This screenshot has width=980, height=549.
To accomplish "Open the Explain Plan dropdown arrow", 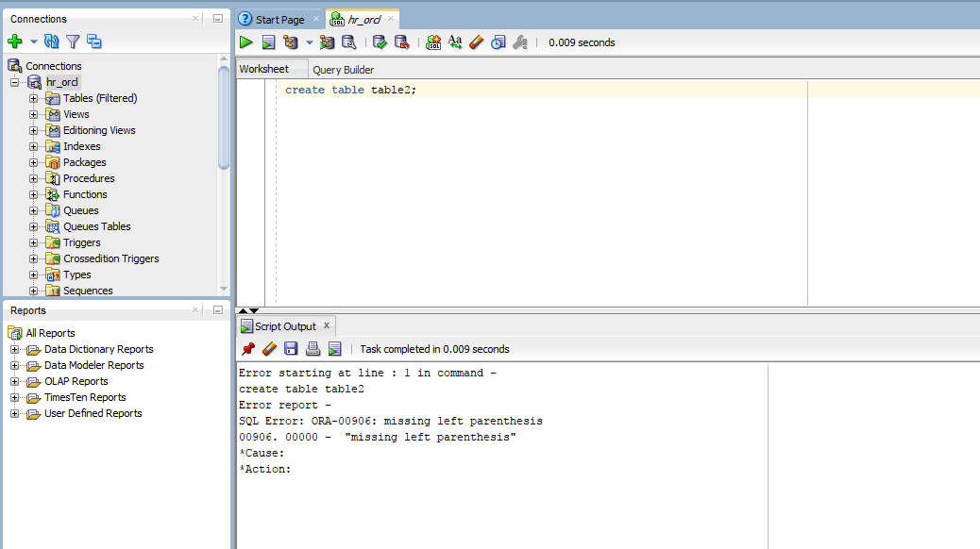I will (x=310, y=42).
